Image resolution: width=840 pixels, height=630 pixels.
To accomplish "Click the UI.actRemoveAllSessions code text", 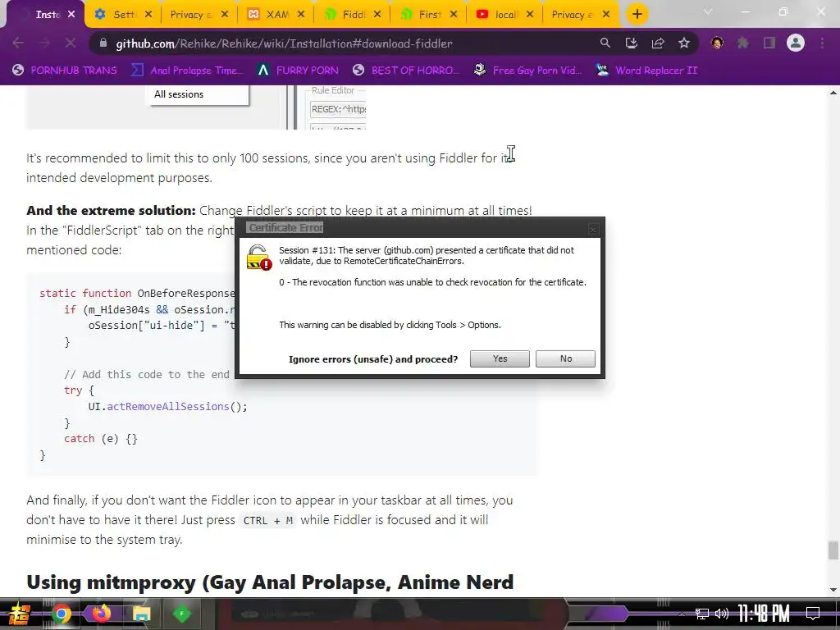I will [167, 407].
